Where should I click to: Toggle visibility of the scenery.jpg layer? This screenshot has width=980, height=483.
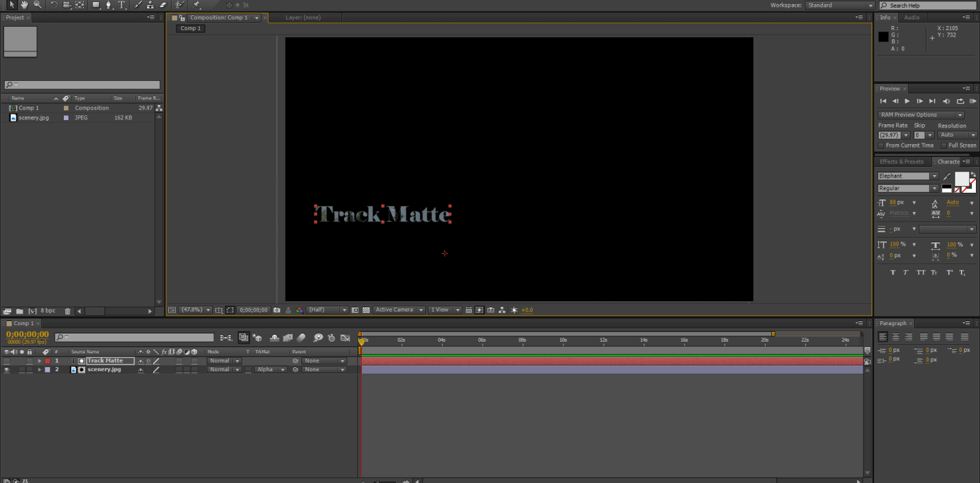point(6,369)
